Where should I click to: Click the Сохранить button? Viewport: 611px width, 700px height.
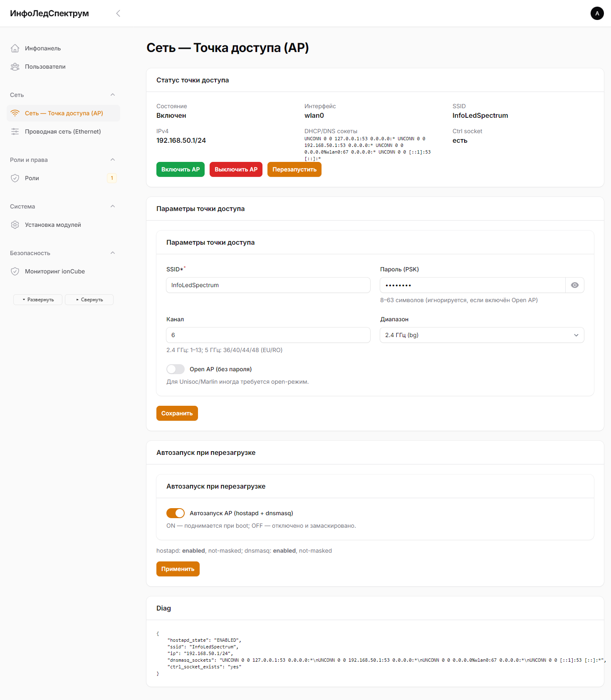(177, 413)
